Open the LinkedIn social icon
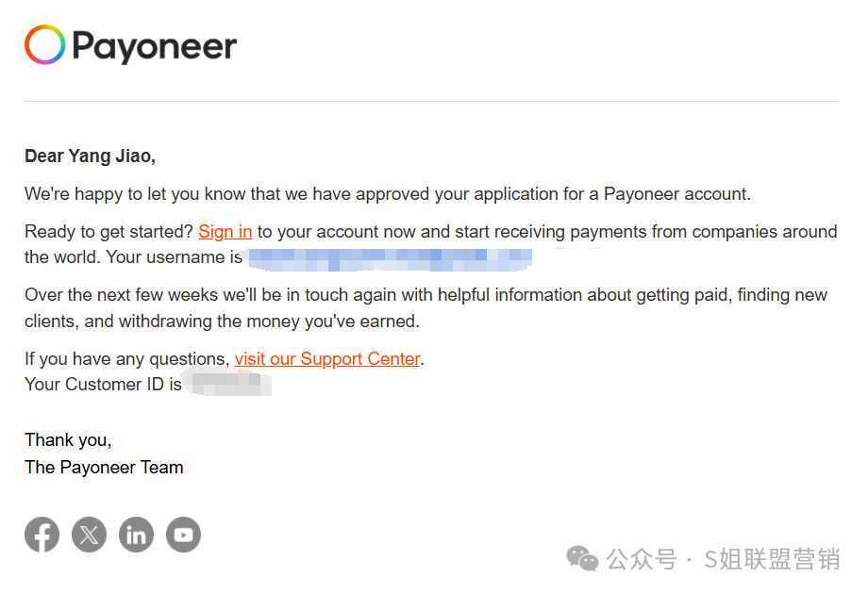The width and height of the screenshot is (868, 594). 136,535
